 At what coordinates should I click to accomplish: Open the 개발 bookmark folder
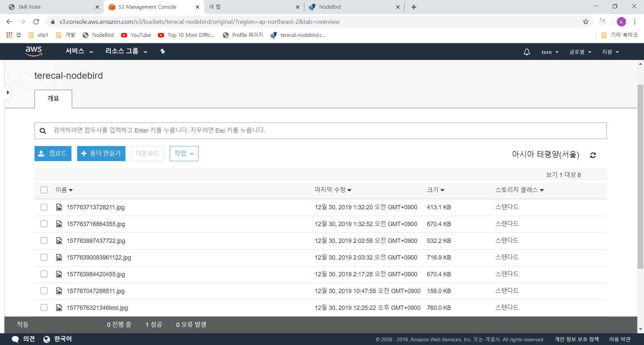point(66,35)
